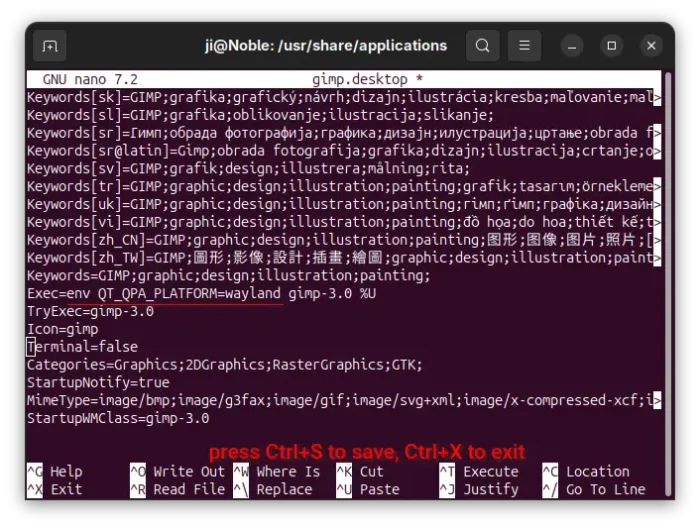Click the ^\ Replace shortcut
The width and height of the screenshot is (700, 528).
coord(273,489)
